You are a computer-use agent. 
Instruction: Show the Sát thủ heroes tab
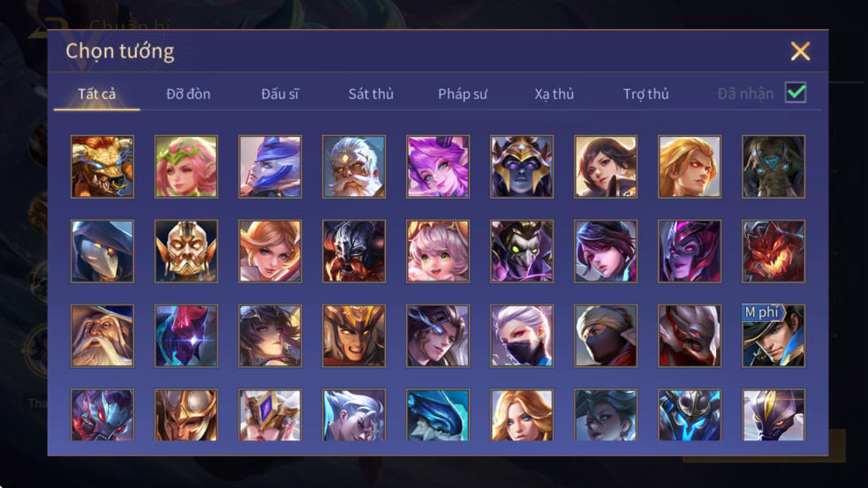371,94
